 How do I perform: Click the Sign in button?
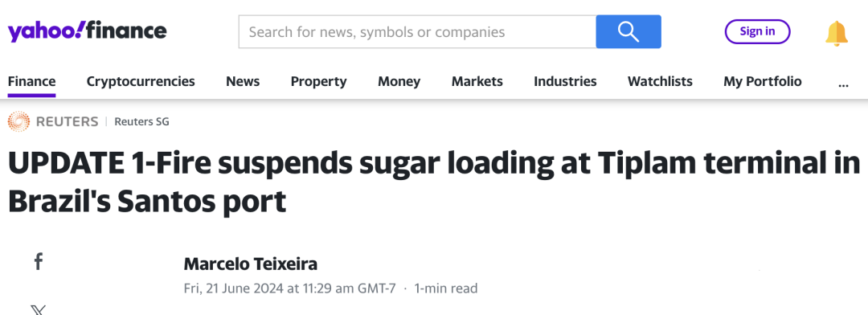pyautogui.click(x=757, y=31)
